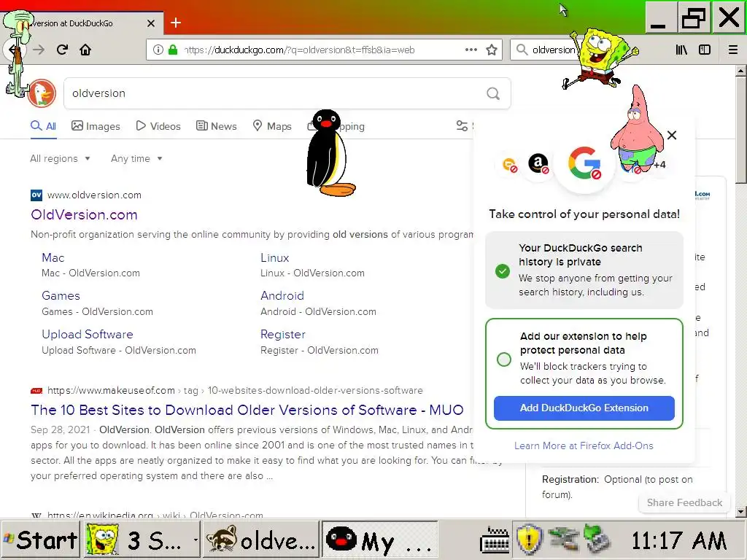The width and height of the screenshot is (747, 560).
Task: Open the Start menu
Action: pos(40,540)
